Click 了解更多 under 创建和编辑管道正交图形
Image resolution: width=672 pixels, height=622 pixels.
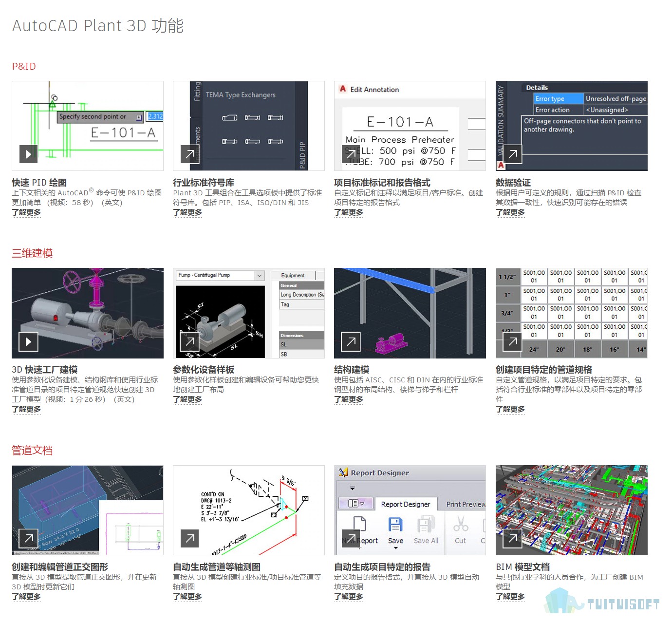(26, 597)
